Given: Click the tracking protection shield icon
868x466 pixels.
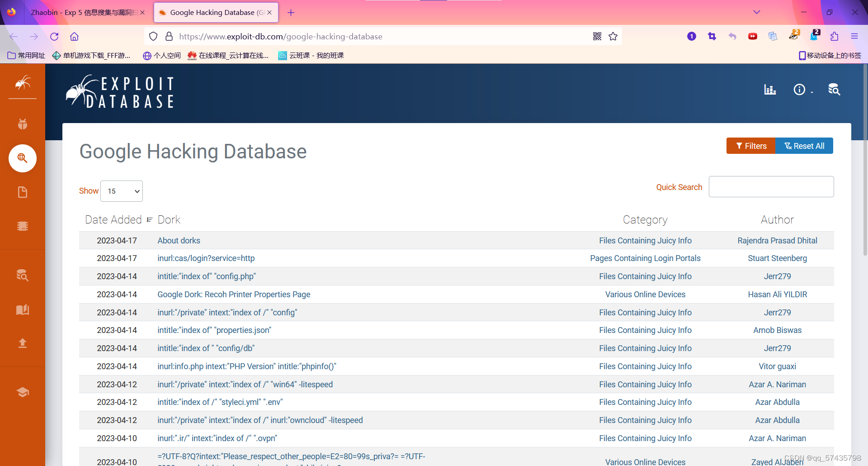Looking at the screenshot, I should [153, 37].
